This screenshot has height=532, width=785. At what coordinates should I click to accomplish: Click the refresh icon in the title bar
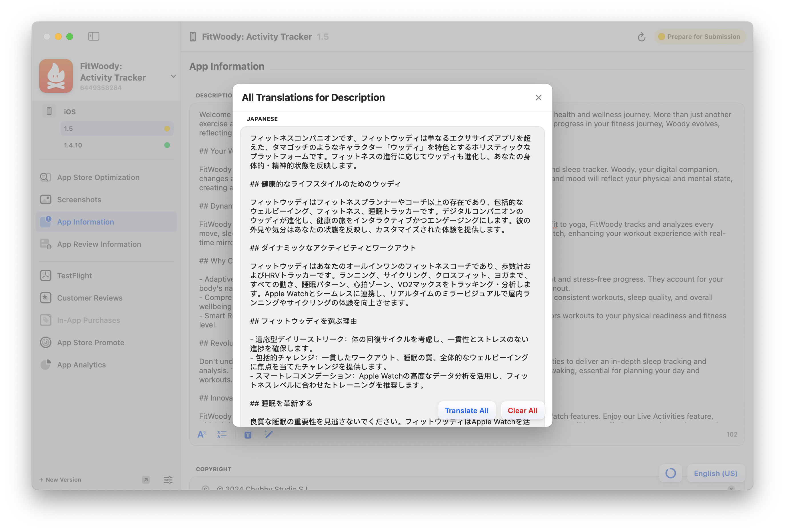(x=641, y=37)
